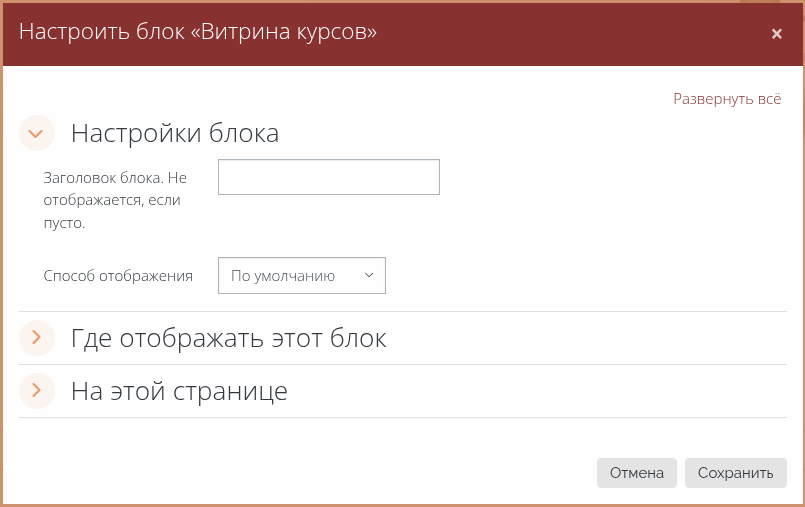Image resolution: width=805 pixels, height=507 pixels.
Task: Toggle the «Настройки блока» heading text
Action: click(x=174, y=133)
